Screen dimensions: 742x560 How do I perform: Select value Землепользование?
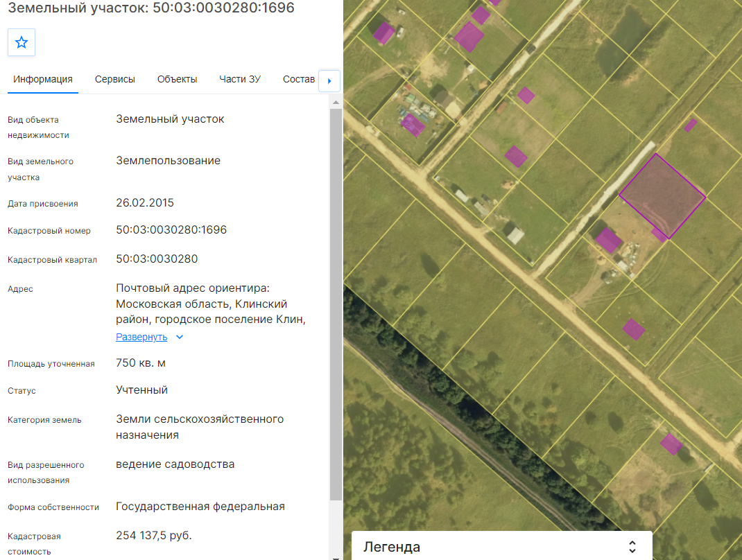pos(168,161)
